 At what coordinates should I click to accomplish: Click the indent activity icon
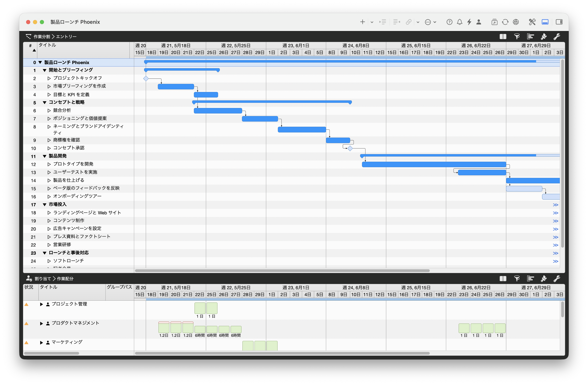(383, 22)
